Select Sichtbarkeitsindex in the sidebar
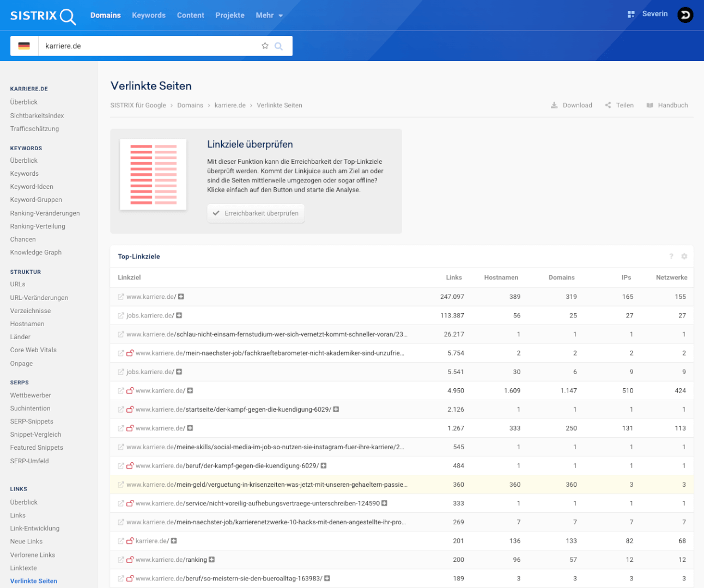This screenshot has height=588, width=704. pos(37,115)
